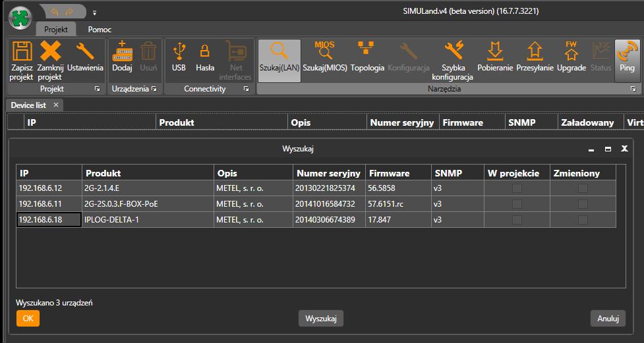644x343 pixels.
Task: Sort dialog table by Firmware header
Action: click(x=398, y=173)
